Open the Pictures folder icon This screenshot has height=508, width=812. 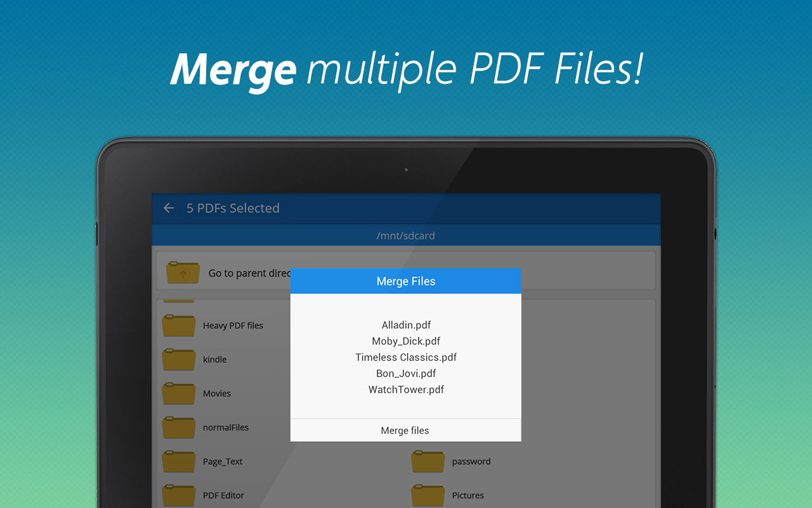pos(428,495)
